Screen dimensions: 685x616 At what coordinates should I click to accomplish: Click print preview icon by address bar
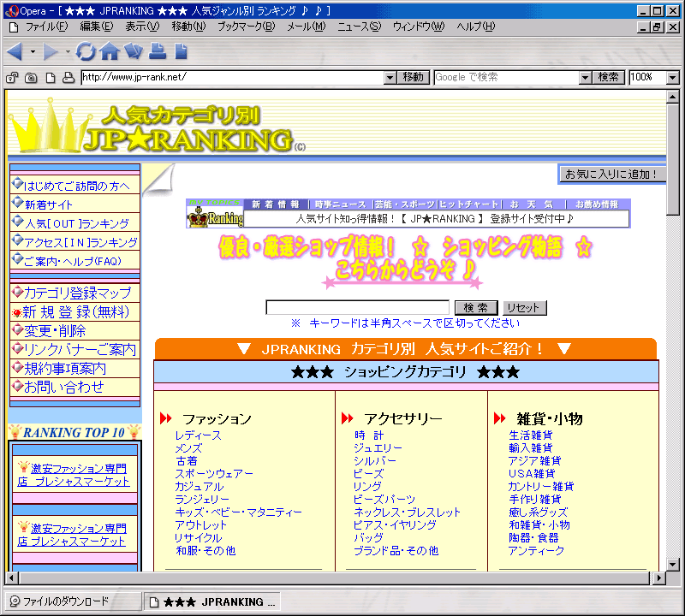coord(68,78)
